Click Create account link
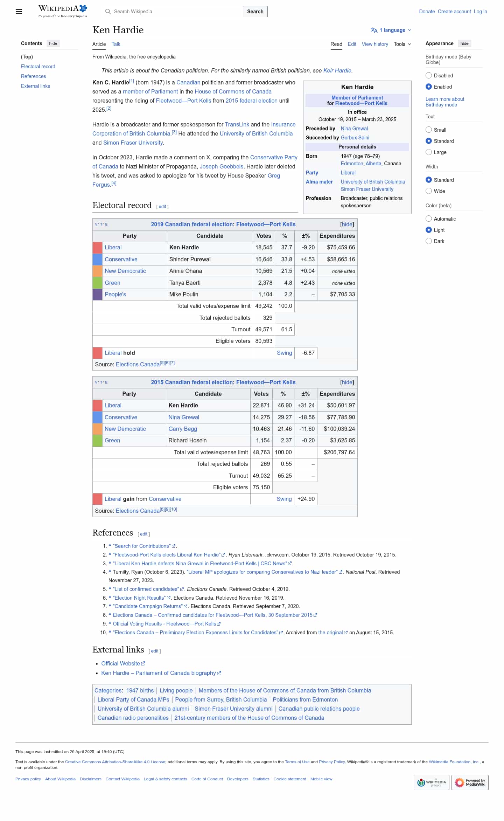Screen dimensions: 504x821 (454, 12)
